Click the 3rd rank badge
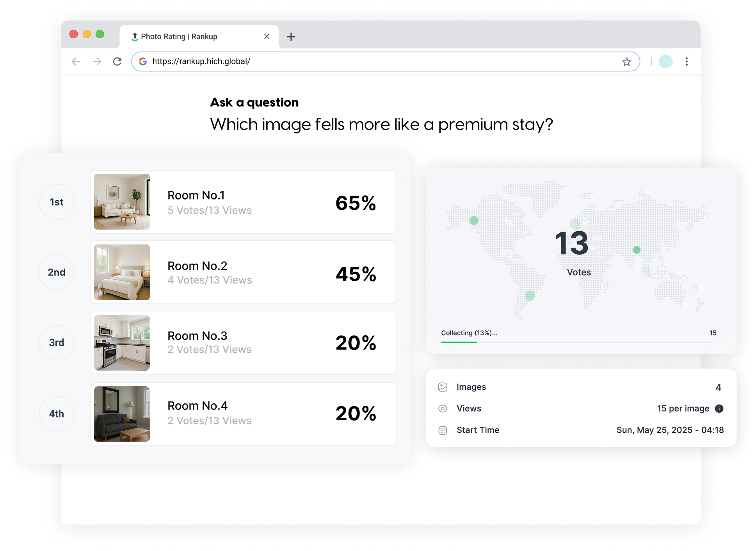Image resolution: width=756 pixels, height=551 pixels. pos(57,342)
